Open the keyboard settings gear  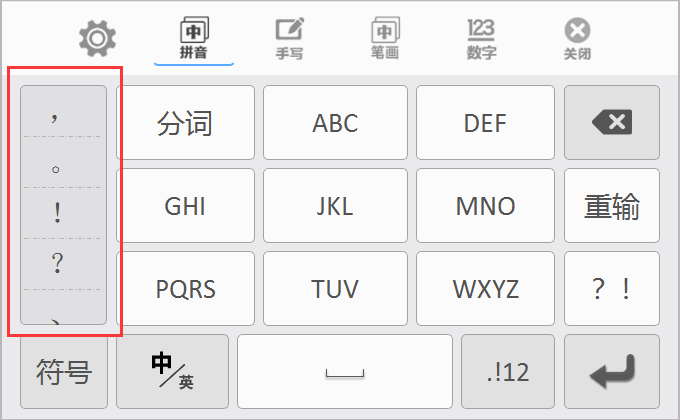tap(98, 38)
